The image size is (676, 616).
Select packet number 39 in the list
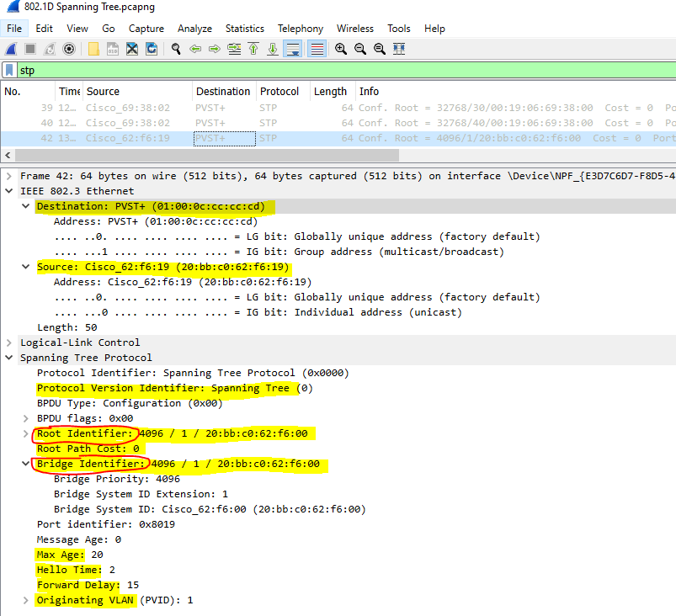[x=338, y=108]
